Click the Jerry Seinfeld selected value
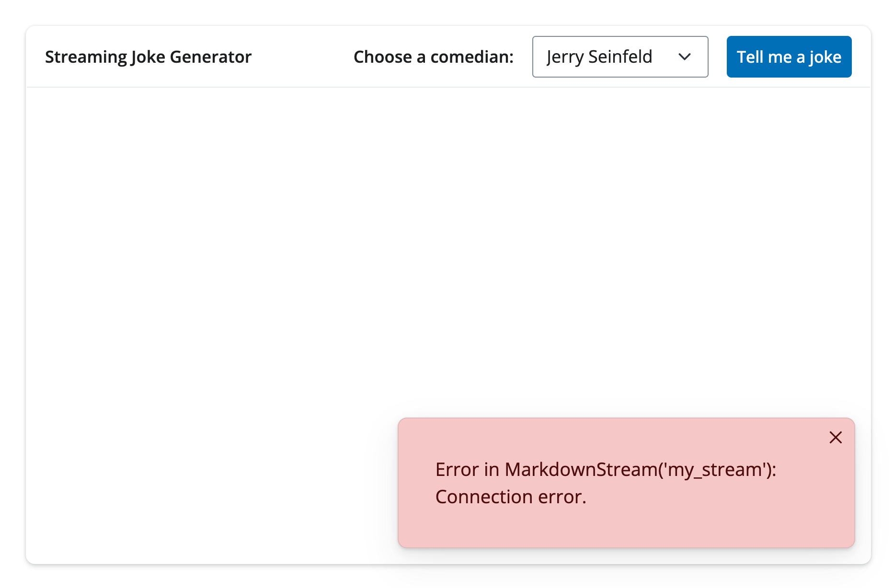Viewport: 894px width, 588px height. tap(599, 57)
